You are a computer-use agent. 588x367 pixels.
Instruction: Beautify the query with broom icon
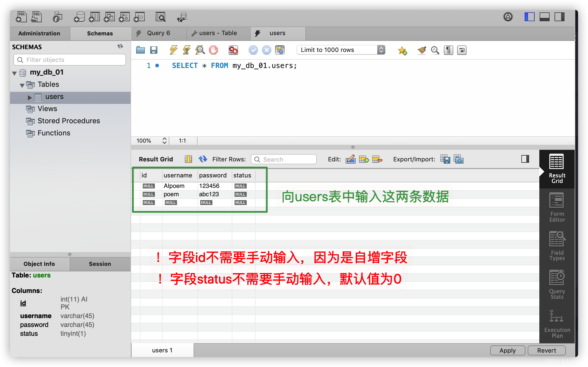coord(422,50)
